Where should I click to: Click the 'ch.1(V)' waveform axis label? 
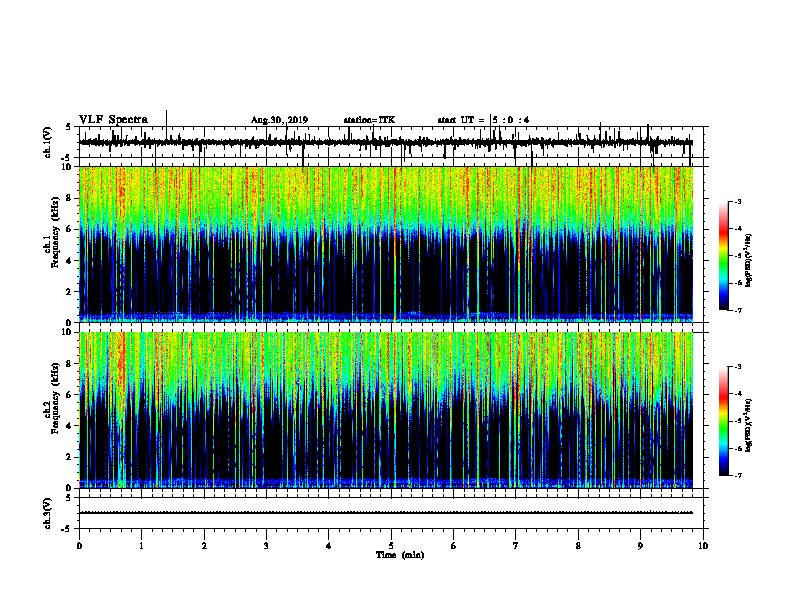47,142
